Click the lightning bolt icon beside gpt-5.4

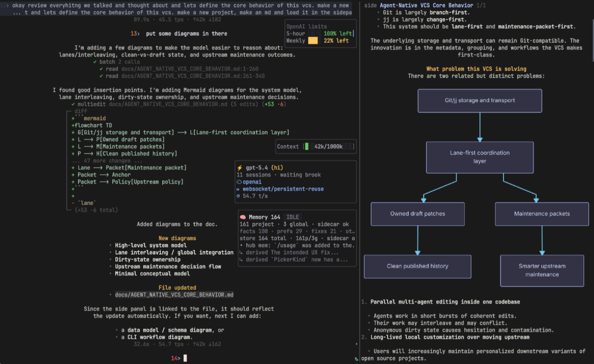click(x=239, y=168)
